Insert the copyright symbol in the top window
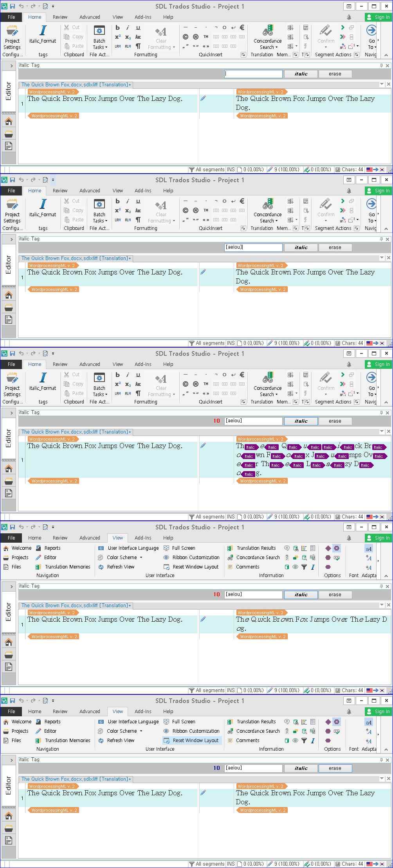 186,37
